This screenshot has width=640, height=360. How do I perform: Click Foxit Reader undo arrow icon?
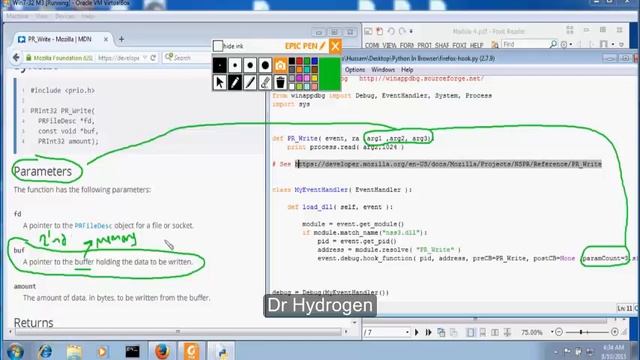coord(391,31)
